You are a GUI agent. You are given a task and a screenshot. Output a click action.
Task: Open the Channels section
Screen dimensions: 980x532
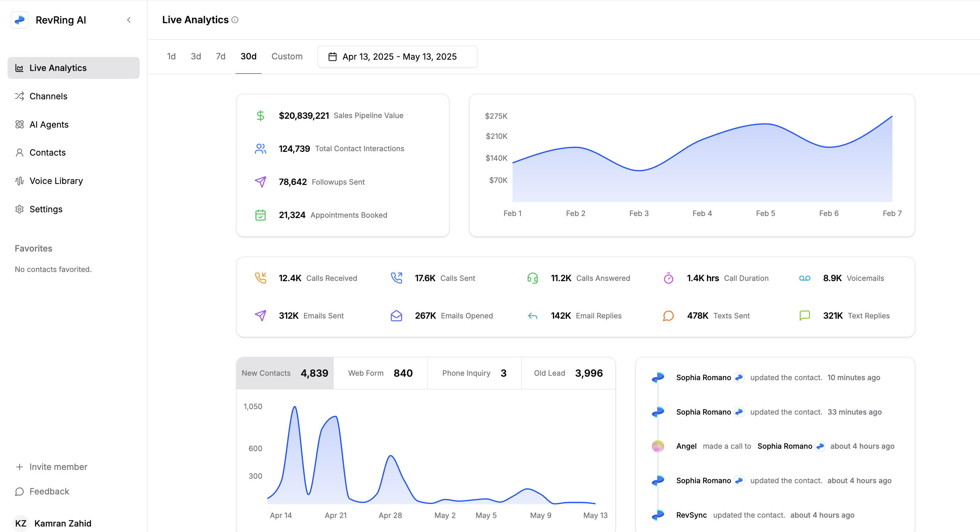[x=48, y=96]
